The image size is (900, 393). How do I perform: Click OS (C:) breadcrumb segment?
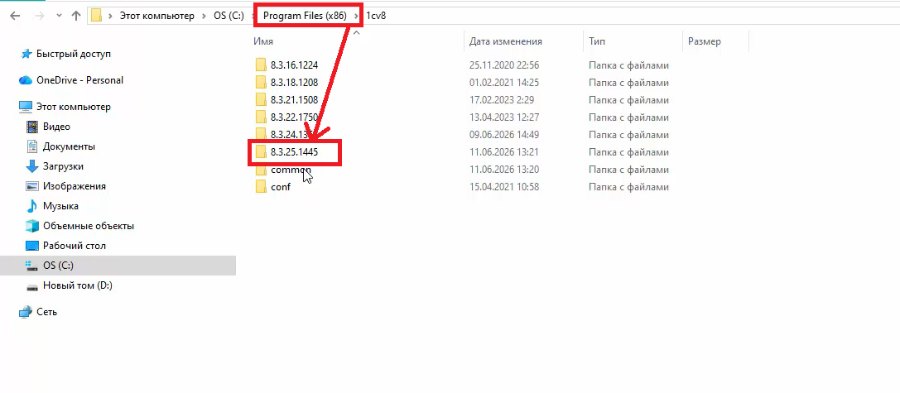pos(229,16)
